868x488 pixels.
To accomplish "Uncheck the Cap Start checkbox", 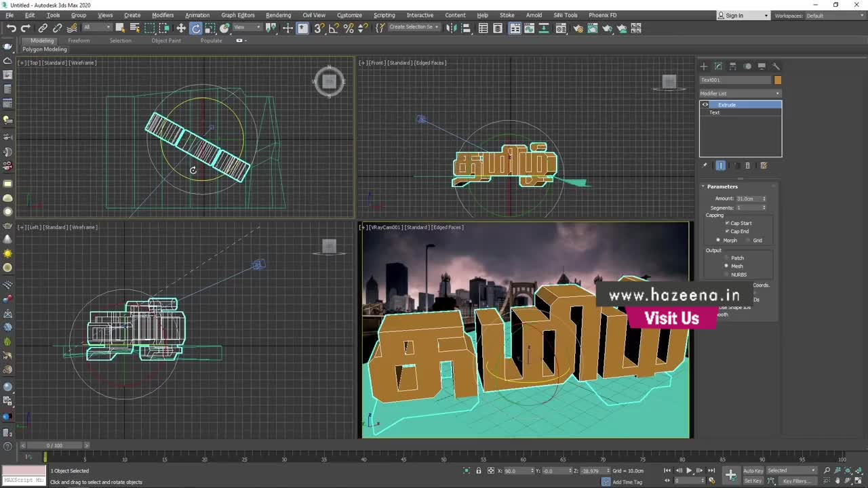I will click(727, 223).
